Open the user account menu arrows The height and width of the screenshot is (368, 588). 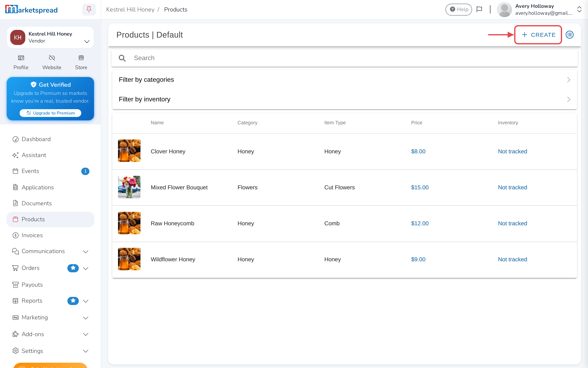click(x=579, y=9)
